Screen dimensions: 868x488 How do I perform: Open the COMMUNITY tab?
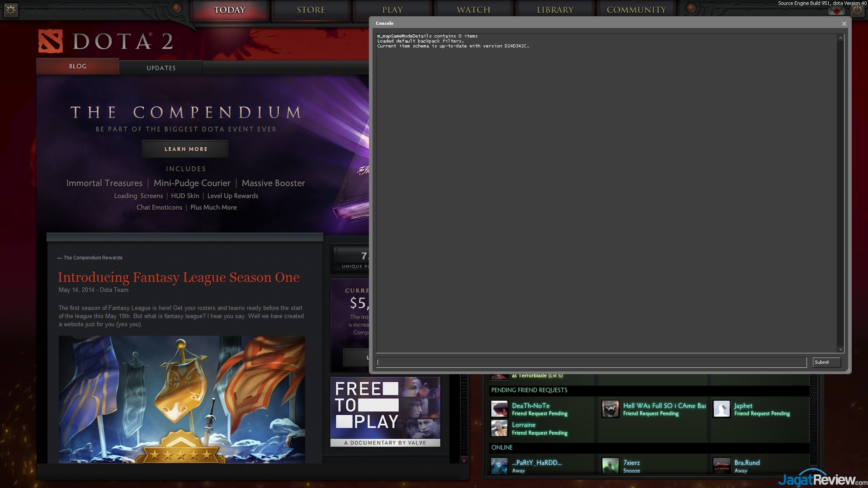637,10
